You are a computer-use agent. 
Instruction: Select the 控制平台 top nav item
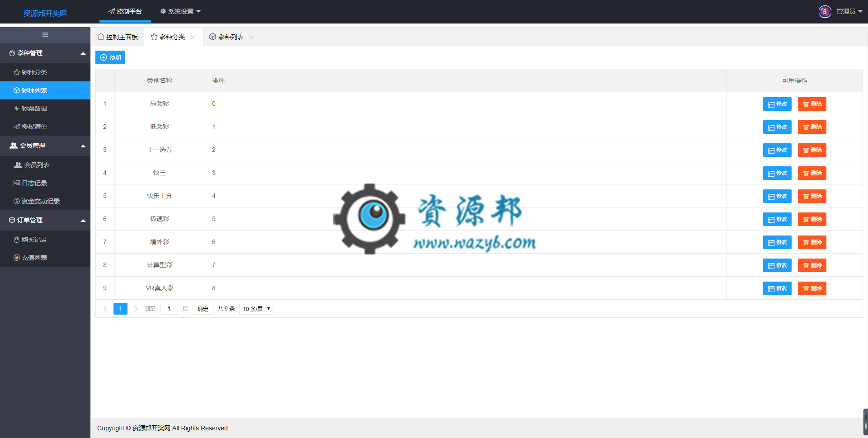[x=125, y=11]
